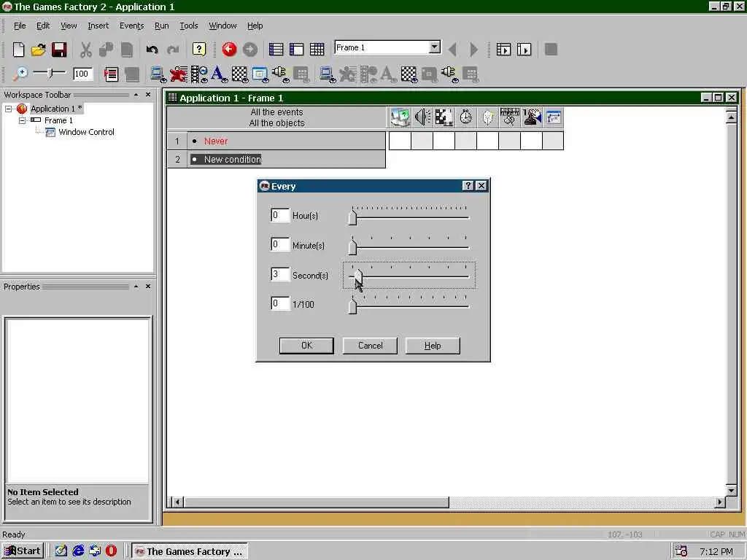
Task: Open the File menu
Action: 20,26
